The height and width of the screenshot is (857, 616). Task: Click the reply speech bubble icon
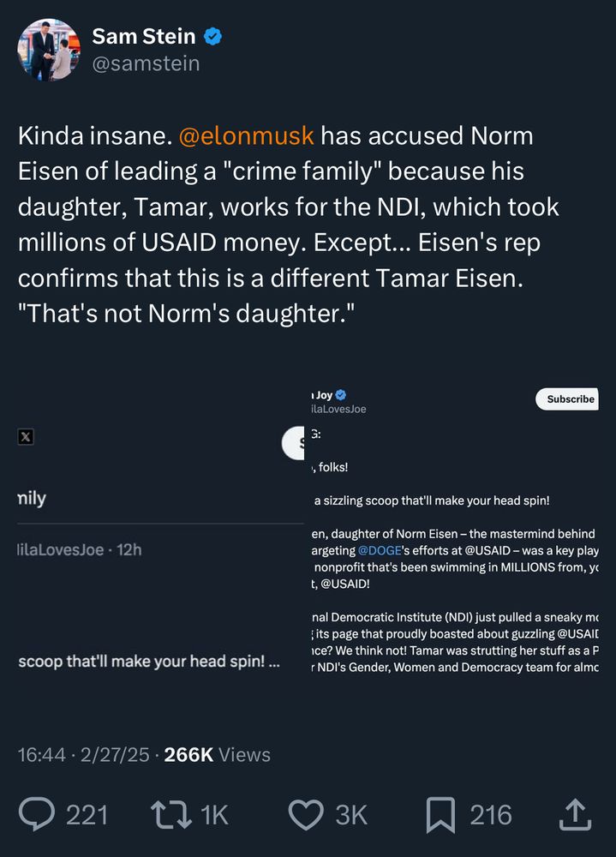click(37, 814)
